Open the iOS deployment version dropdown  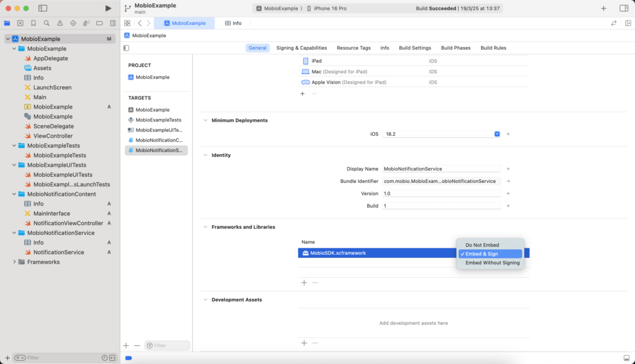pyautogui.click(x=497, y=134)
